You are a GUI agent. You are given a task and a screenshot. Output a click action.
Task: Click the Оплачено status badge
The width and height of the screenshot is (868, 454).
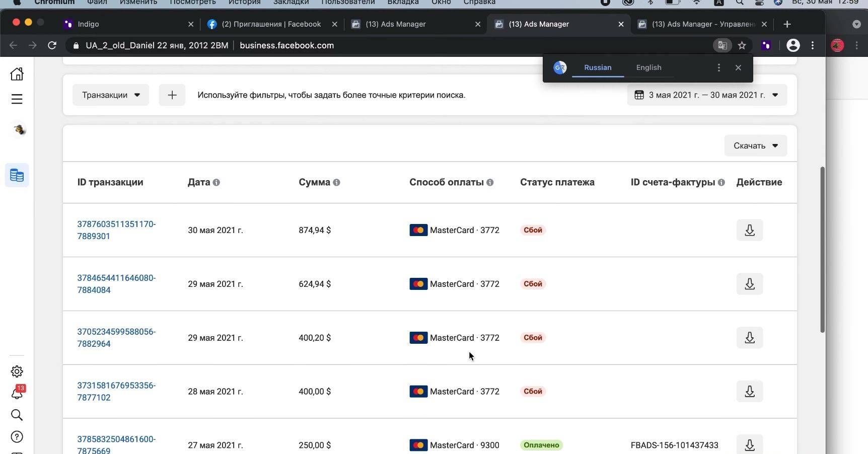(x=541, y=445)
